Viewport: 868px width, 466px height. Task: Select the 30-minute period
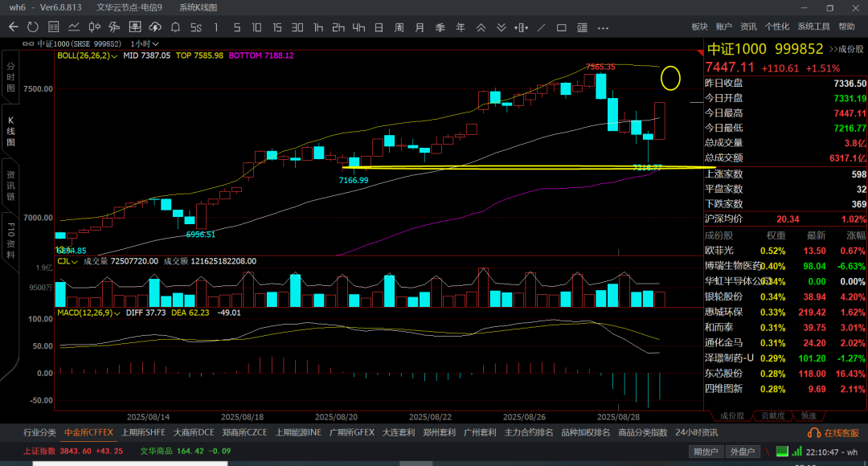(x=297, y=27)
